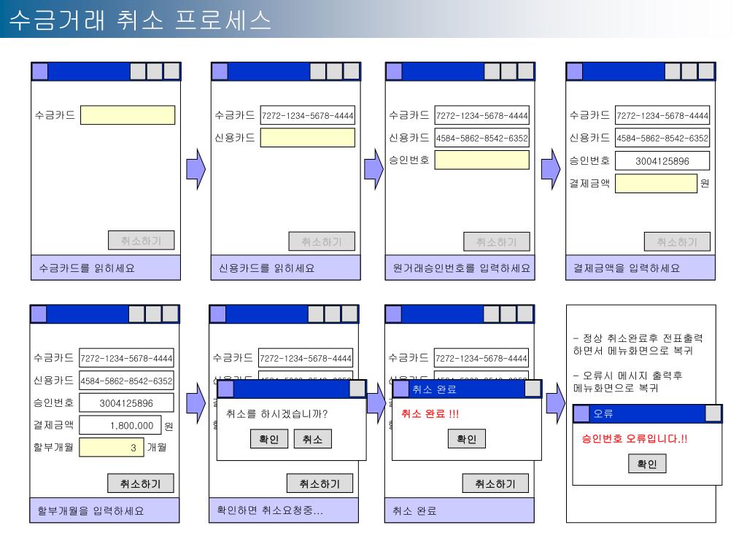
Task: Click 취소하기 button in 할부개월을 입력하세요 screen
Action: click(141, 483)
